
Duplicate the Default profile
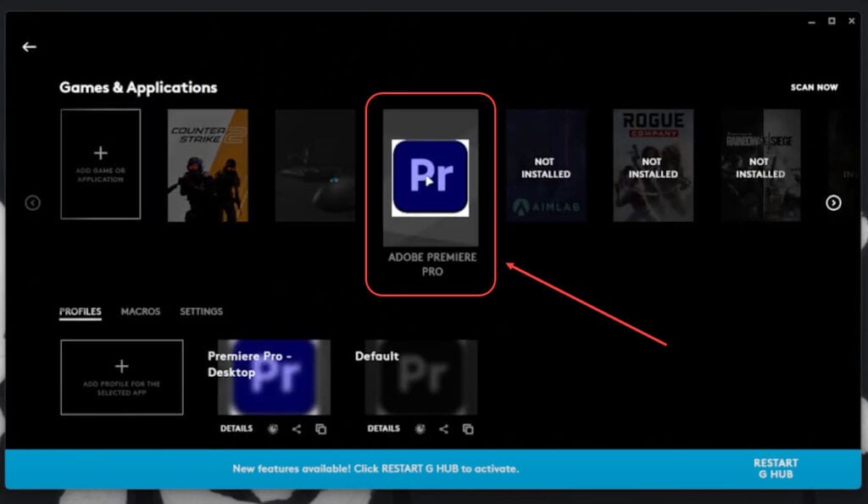pyautogui.click(x=468, y=429)
